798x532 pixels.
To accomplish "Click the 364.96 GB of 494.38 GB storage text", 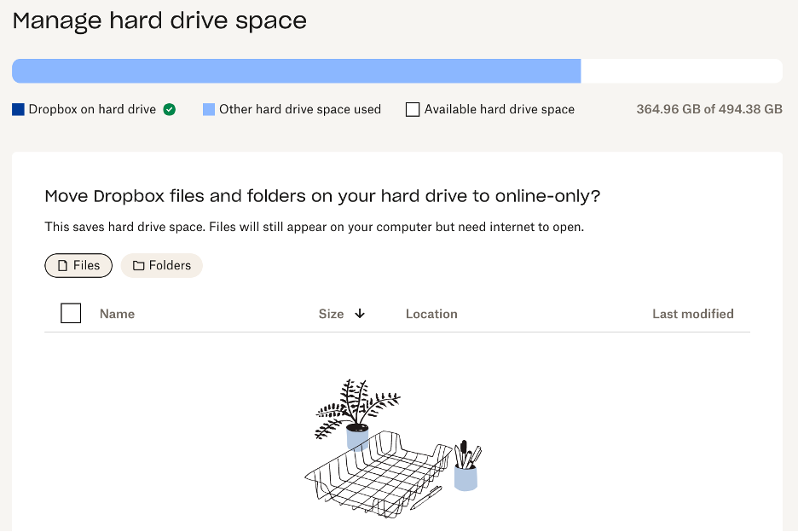I will [x=708, y=109].
